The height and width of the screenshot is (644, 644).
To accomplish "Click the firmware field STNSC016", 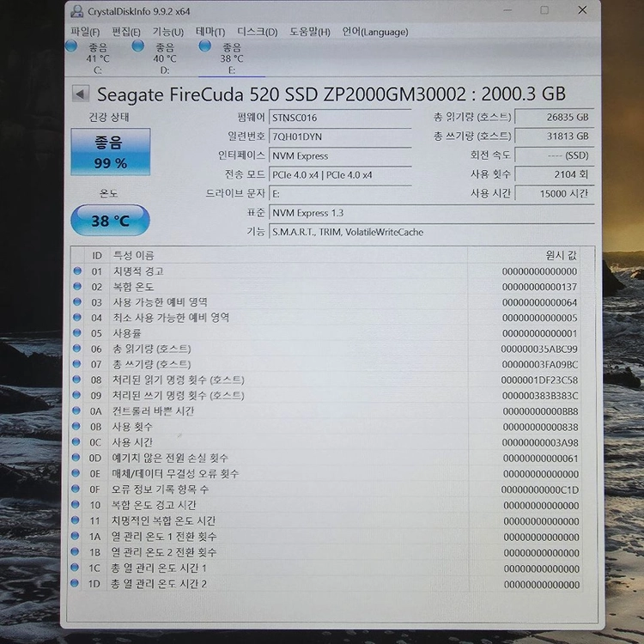I will click(x=340, y=118).
